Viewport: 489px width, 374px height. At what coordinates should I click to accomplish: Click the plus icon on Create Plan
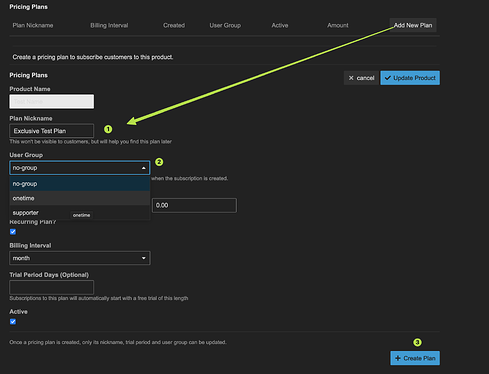point(398,358)
